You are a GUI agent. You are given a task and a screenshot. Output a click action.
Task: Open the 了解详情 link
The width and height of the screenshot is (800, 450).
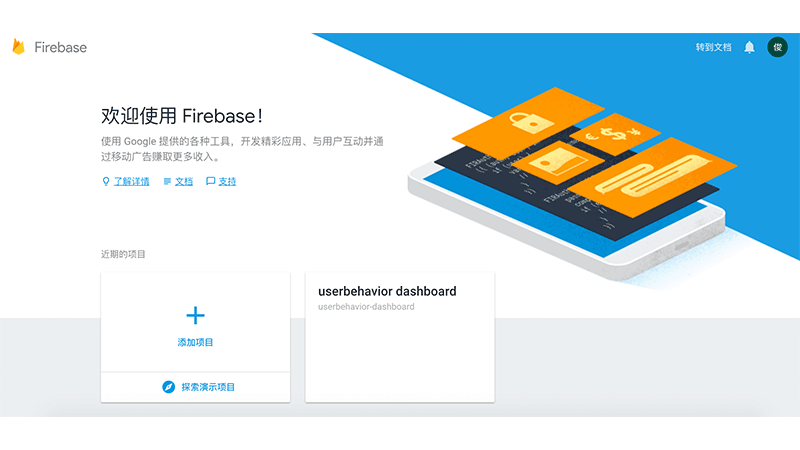tap(132, 182)
